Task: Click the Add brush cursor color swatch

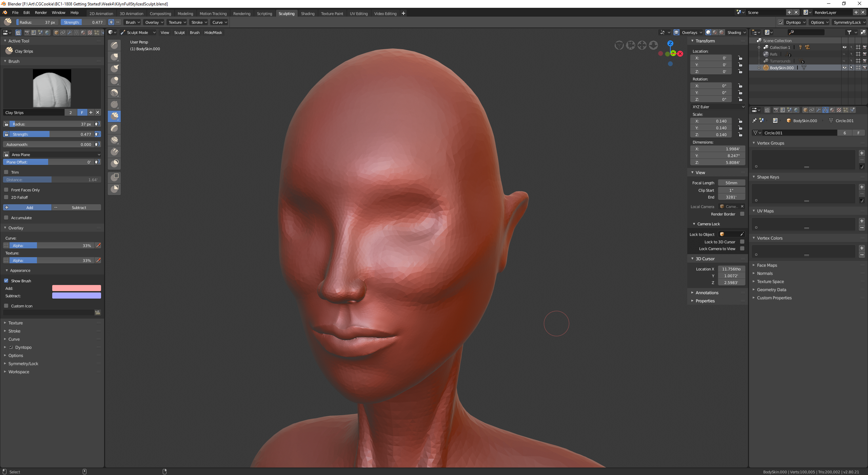Action: coord(76,288)
